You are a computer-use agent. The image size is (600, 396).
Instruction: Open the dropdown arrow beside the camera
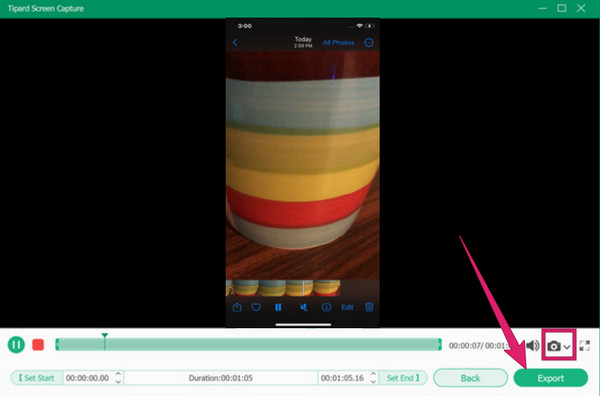point(567,347)
